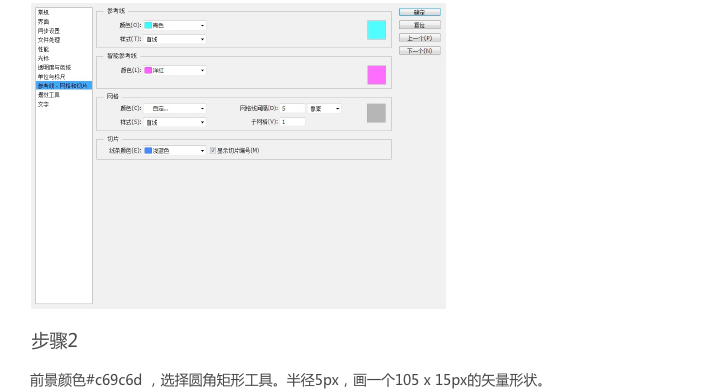Click the instruction text containing #c69c6d
Image resolution: width=720 pixels, height=392 pixels.
tap(287, 380)
